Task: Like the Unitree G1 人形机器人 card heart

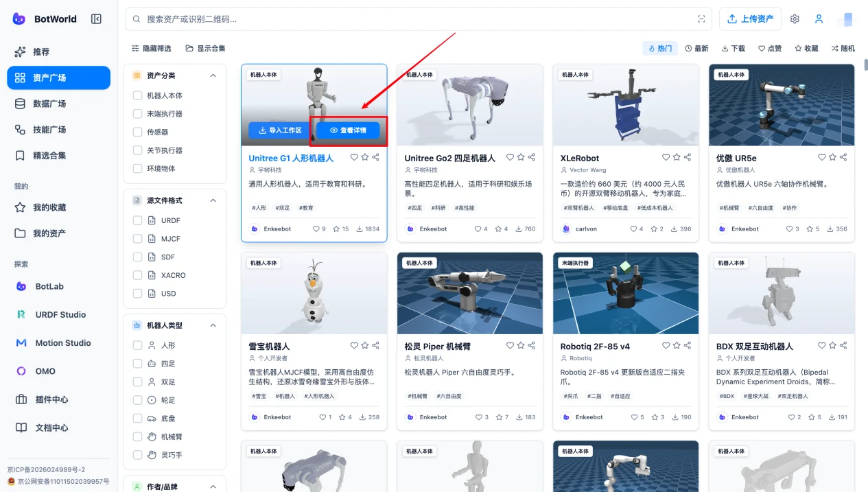Action: click(354, 158)
